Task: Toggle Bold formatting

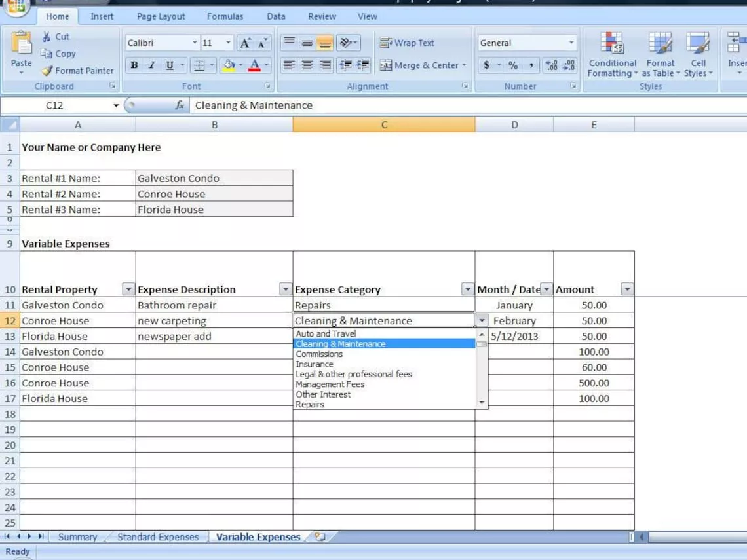Action: (134, 65)
